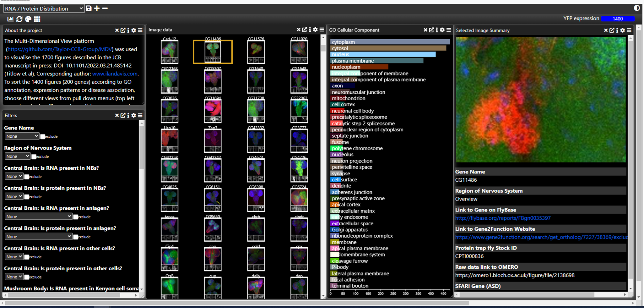Open the color palette icon in toolbar

[28, 19]
